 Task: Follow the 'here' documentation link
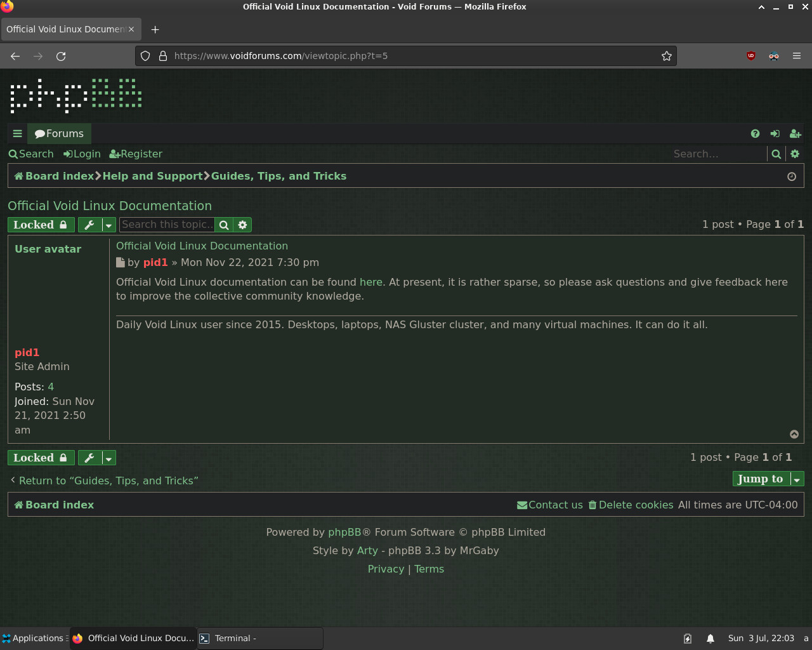click(x=371, y=282)
